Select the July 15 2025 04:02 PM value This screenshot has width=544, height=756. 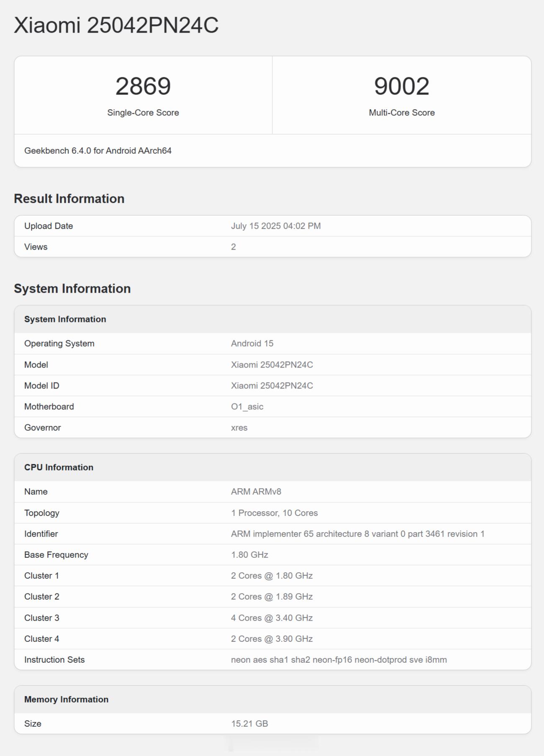click(276, 226)
